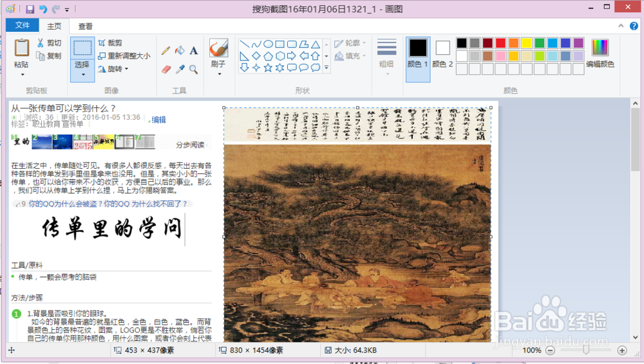This screenshot has width=644, height=364.
Task: Choose the curve shape
Action: coord(256,44)
